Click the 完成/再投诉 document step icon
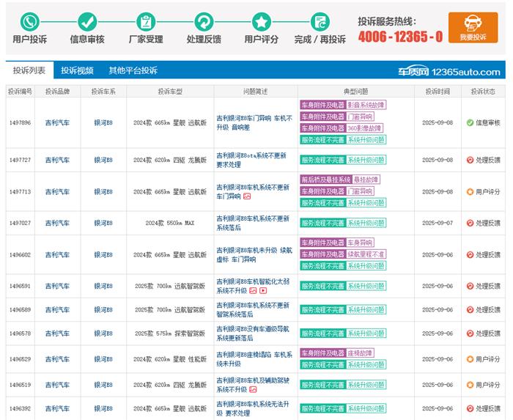The image size is (513, 420). [320, 21]
